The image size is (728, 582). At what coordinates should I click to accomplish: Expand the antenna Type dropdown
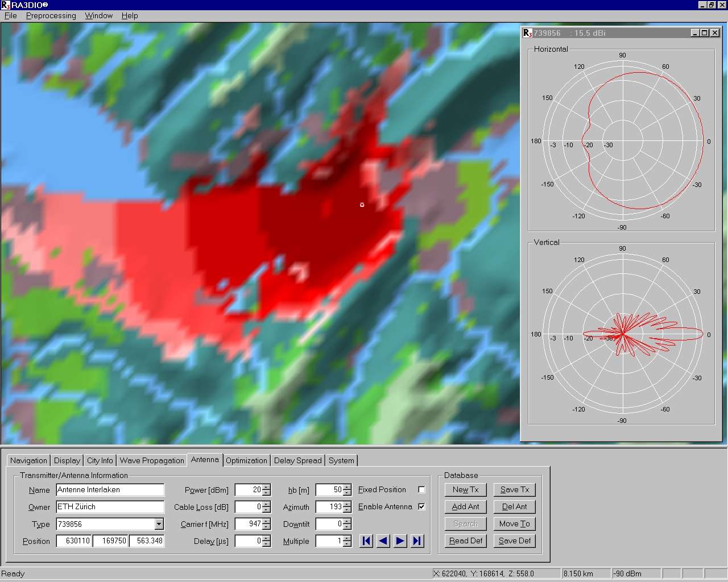click(x=159, y=524)
